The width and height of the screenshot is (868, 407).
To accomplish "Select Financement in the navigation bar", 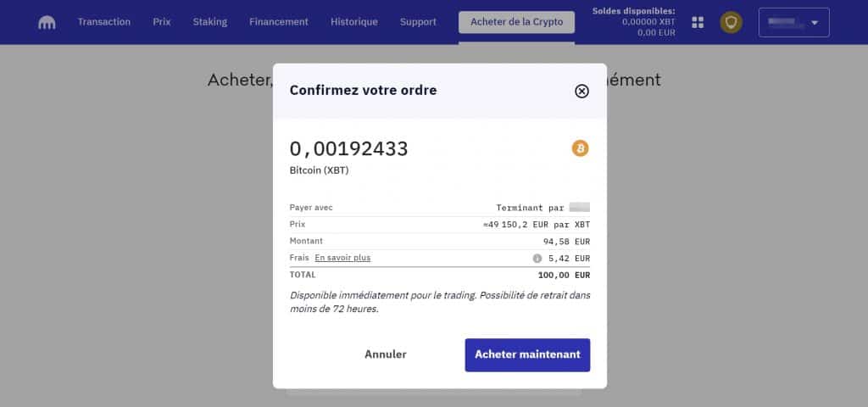I will click(x=277, y=22).
